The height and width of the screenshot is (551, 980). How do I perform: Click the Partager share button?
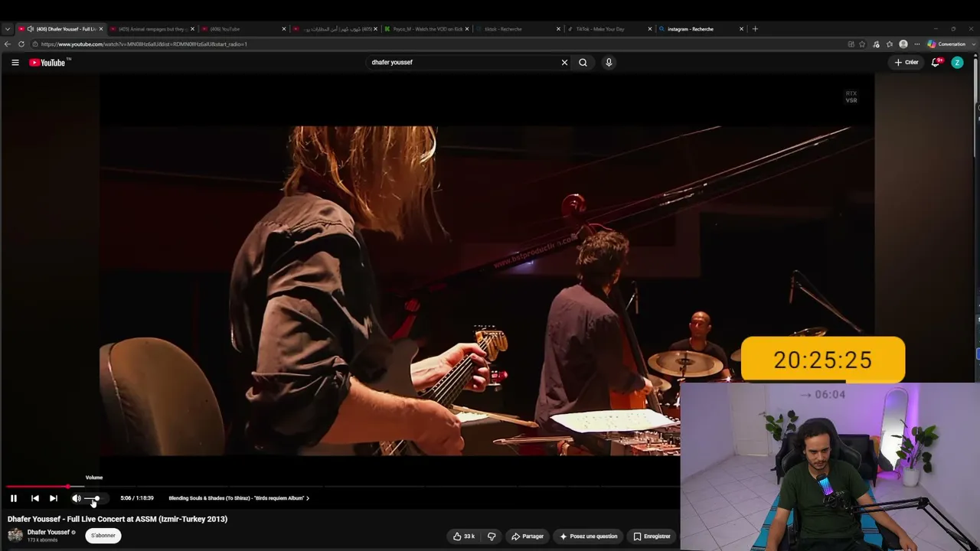click(x=528, y=536)
